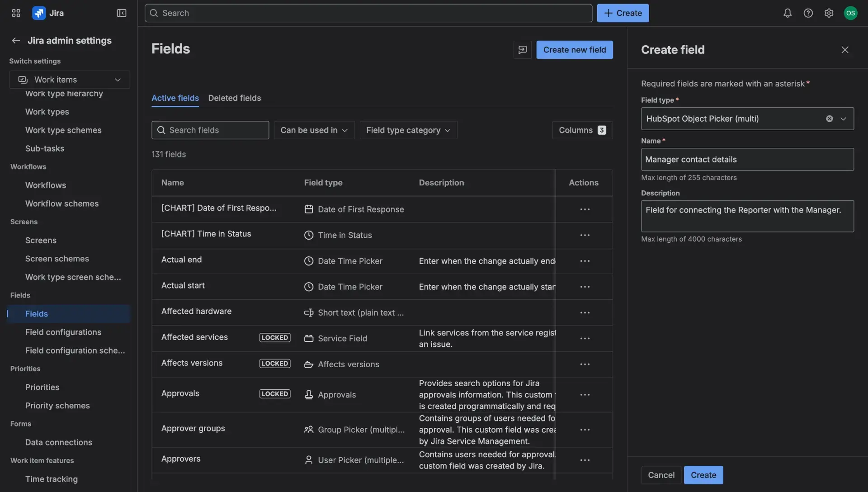Open the OS profile avatar
The image size is (868, 492).
pos(851,13)
